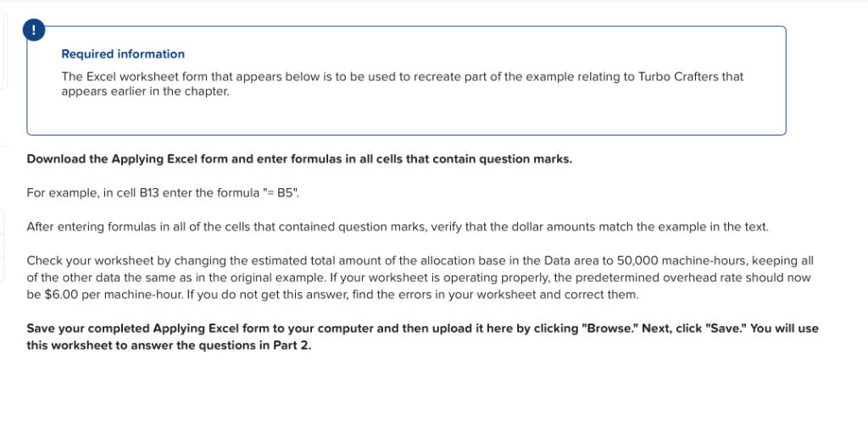Click the "appears earlier in the chapter" line

pyautogui.click(x=145, y=90)
